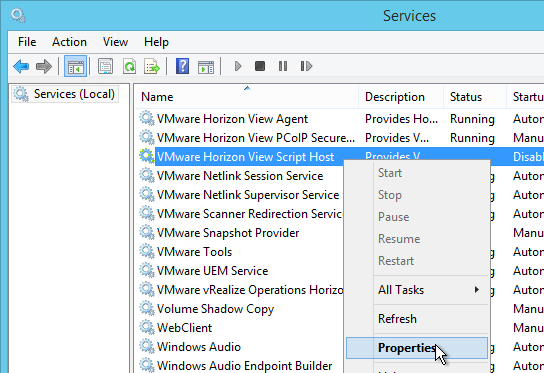Click the Start Service play icon
Viewport: 544px width, 373px height.
point(238,66)
